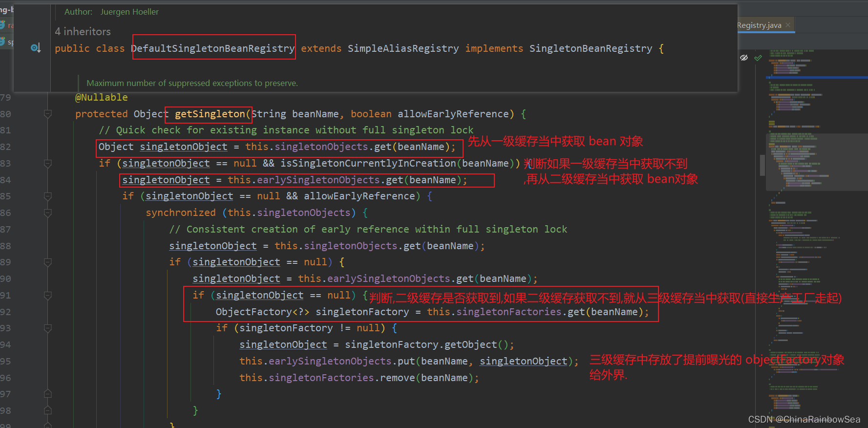
Task: Click SingletonBeanRegistry after implements
Action: (x=591, y=48)
